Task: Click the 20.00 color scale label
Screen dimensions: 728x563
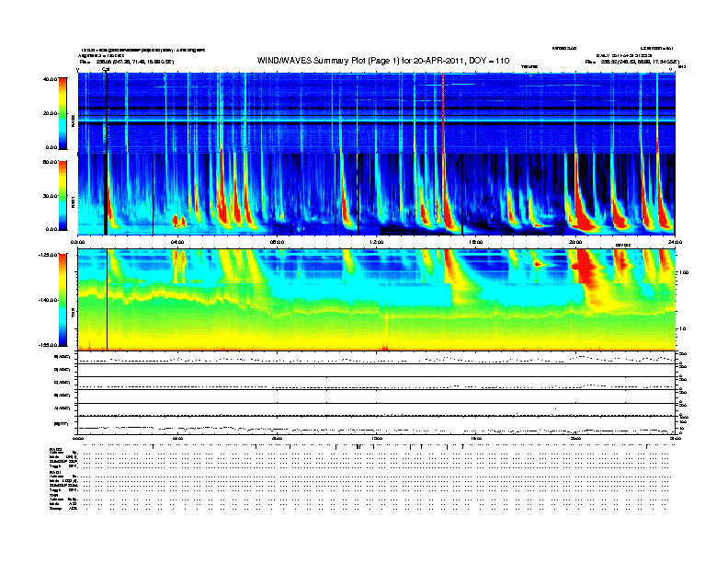Action: pos(51,113)
